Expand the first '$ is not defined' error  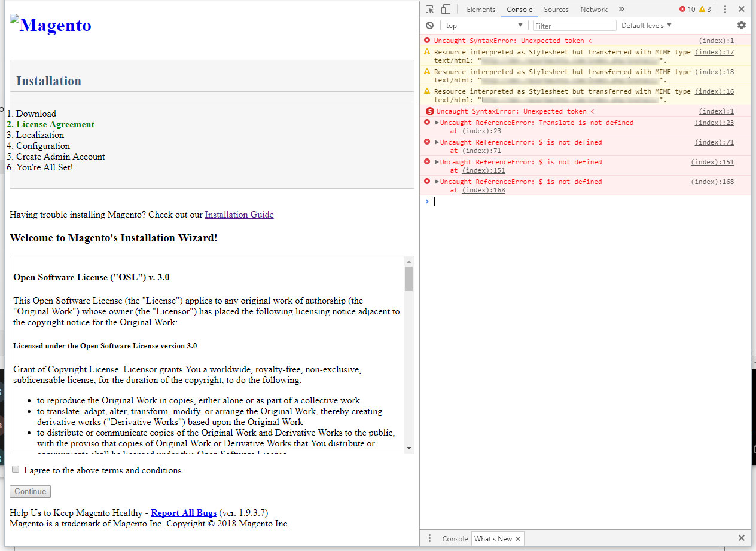click(x=436, y=142)
